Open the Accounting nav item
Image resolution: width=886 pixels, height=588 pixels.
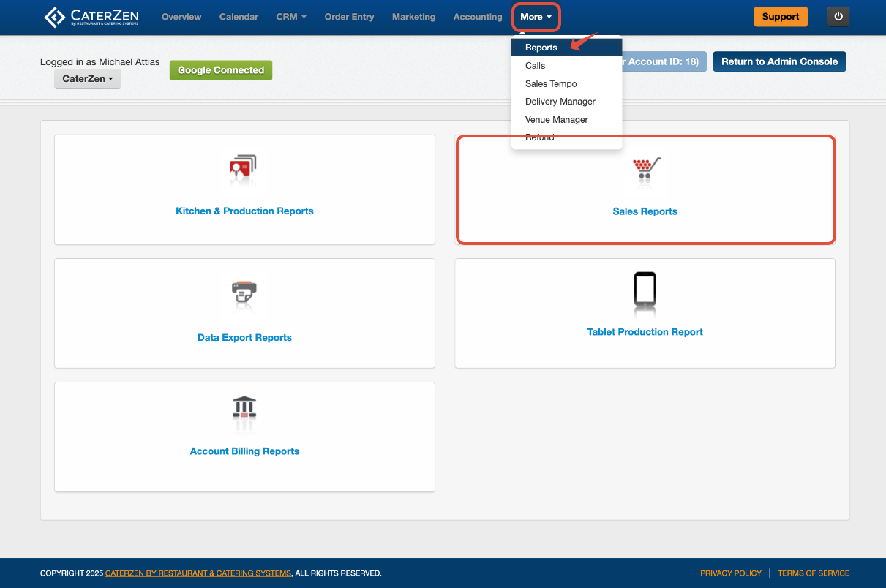click(478, 17)
